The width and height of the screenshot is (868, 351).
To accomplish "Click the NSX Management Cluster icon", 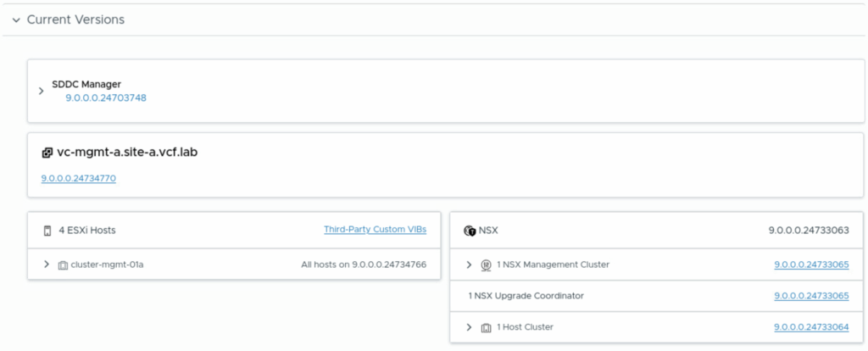I will point(486,265).
